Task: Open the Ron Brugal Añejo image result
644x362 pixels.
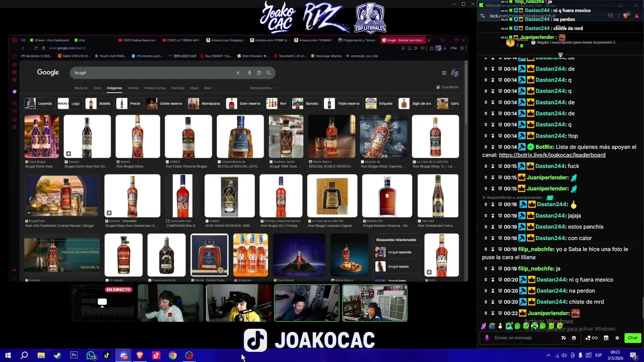Action: point(138,137)
